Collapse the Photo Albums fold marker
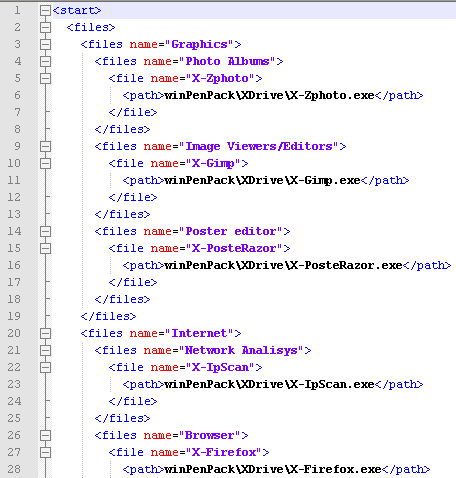The image size is (456, 478). 45,61
